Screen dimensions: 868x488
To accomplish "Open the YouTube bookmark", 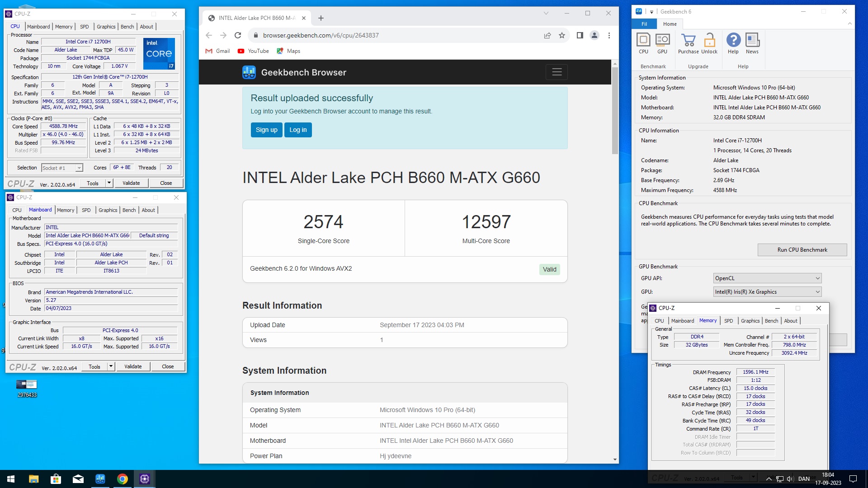I will tap(253, 51).
